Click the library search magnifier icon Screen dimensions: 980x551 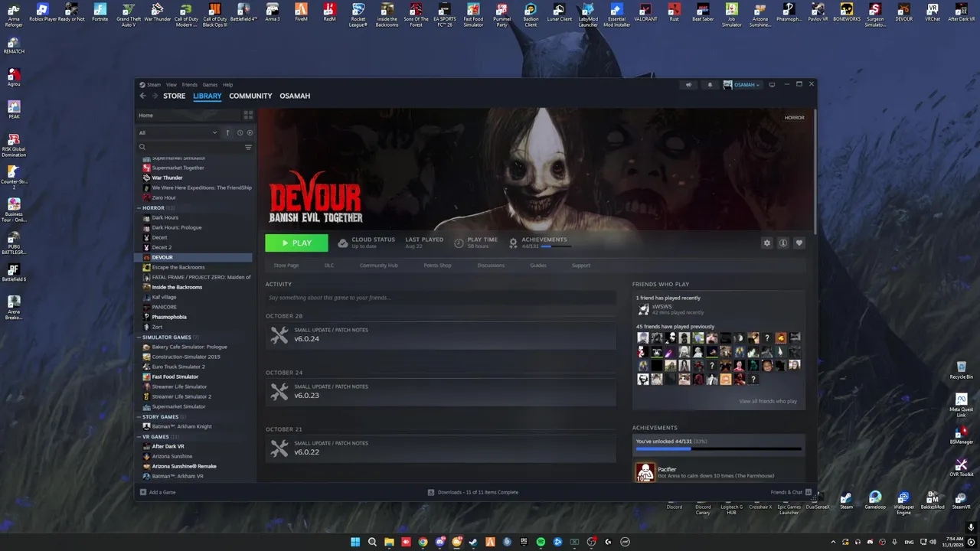tap(142, 147)
